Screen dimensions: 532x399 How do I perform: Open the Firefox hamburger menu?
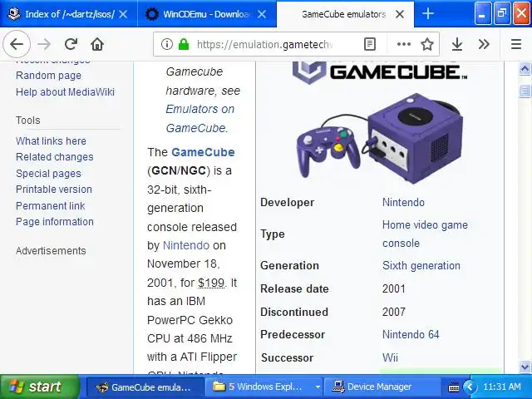pyautogui.click(x=516, y=44)
